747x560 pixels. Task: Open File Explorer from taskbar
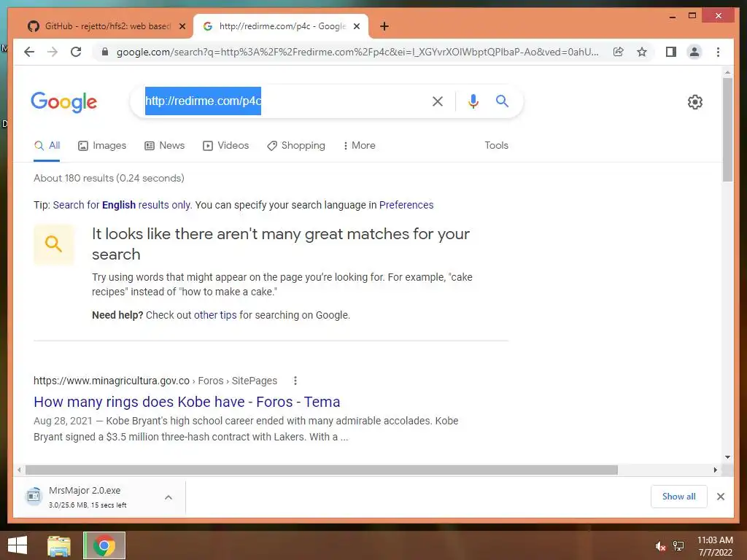pyautogui.click(x=59, y=545)
